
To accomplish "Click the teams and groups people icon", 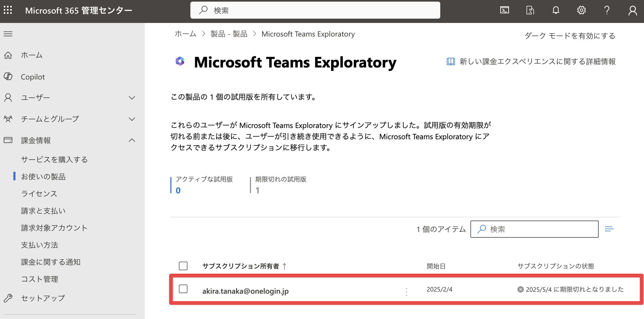I will 8,119.
